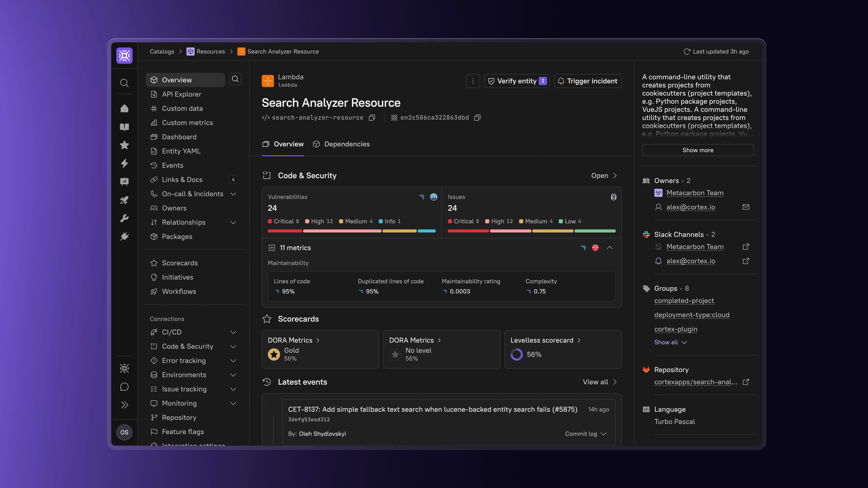Screen dimensions: 868x488
Task: Expand Code & Security connections
Action: pos(233,346)
